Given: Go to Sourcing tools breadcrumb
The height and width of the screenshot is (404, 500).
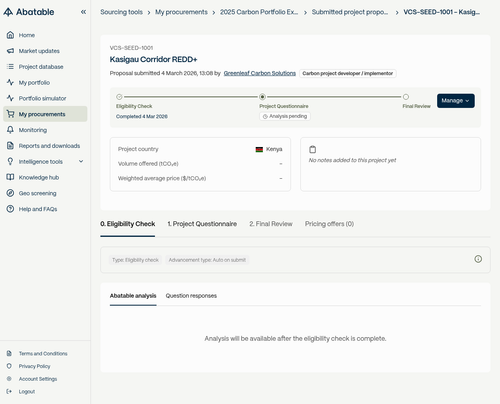Looking at the screenshot, I should [x=121, y=12].
